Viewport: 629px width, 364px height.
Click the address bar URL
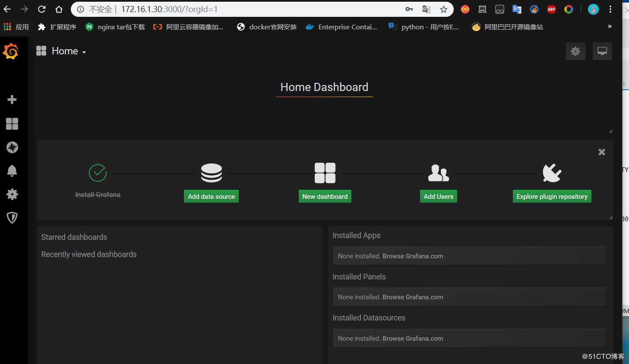(169, 9)
